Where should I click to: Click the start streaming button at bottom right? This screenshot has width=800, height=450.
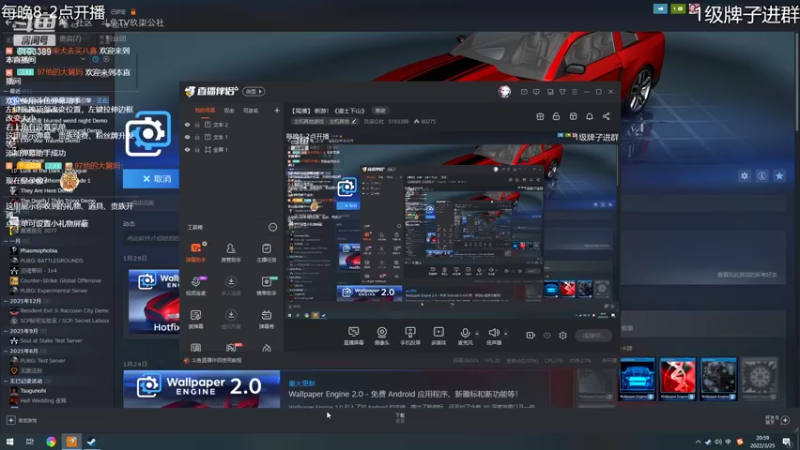coord(593,335)
